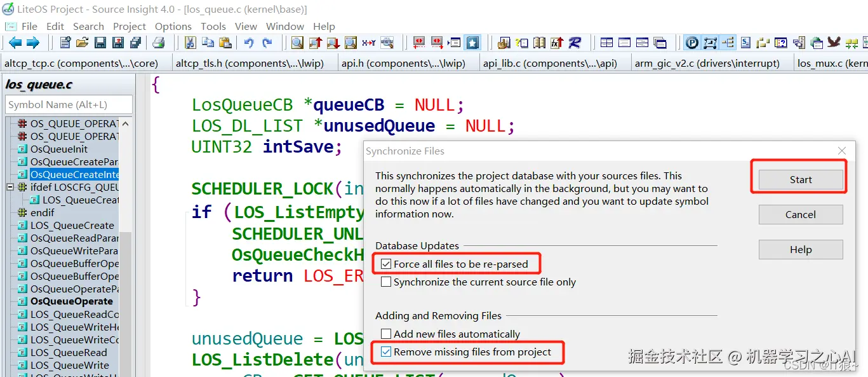Open the View menu

[246, 26]
